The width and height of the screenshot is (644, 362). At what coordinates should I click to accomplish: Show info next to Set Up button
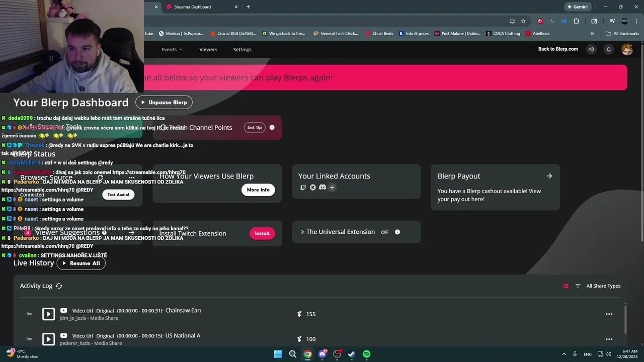[x=272, y=127]
